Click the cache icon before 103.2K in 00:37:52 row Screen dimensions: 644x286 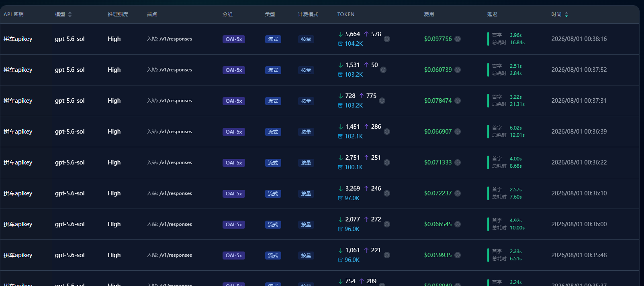tap(340, 75)
